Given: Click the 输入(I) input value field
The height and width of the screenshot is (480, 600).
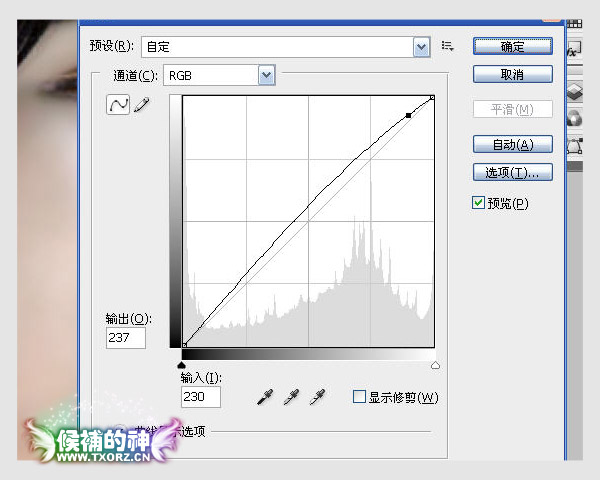Looking at the screenshot, I should coord(201,397).
